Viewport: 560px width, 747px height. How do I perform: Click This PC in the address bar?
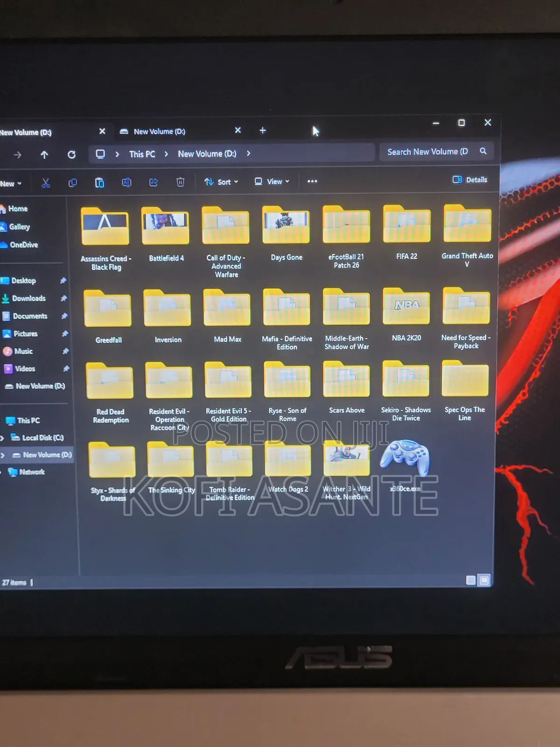[x=142, y=154]
